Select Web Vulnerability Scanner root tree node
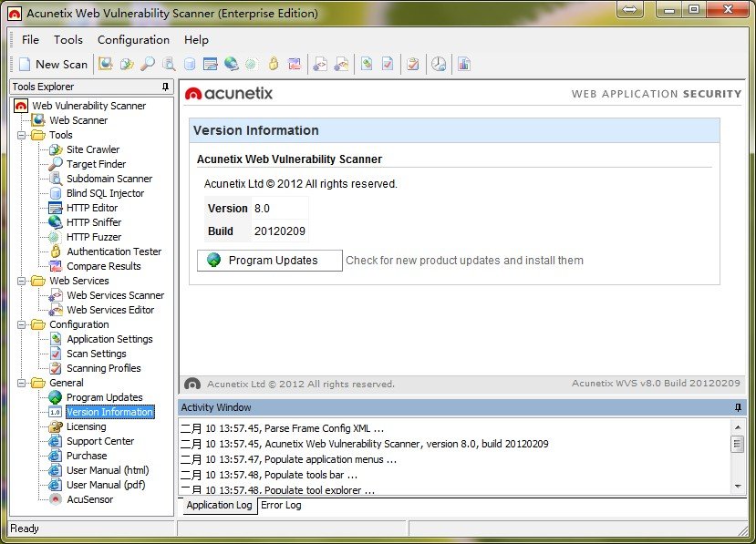 [x=88, y=106]
